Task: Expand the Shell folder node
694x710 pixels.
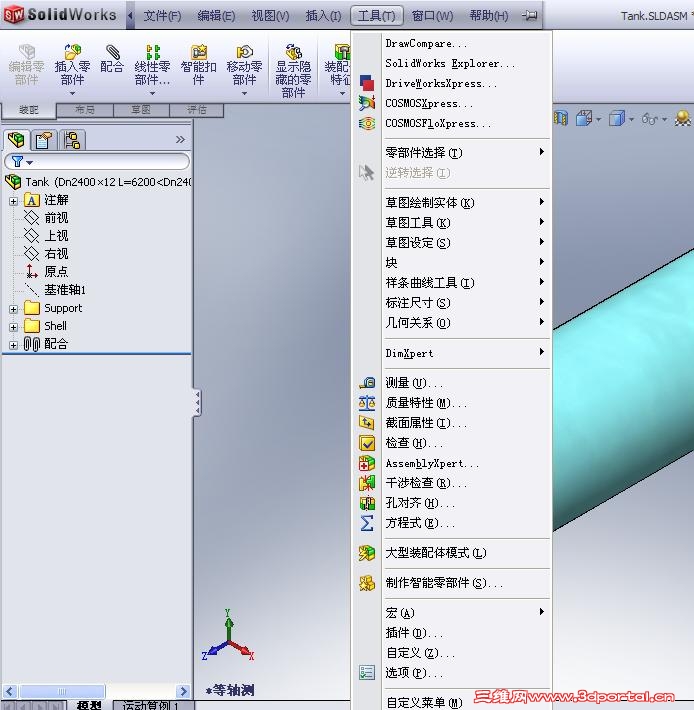Action: (14, 327)
